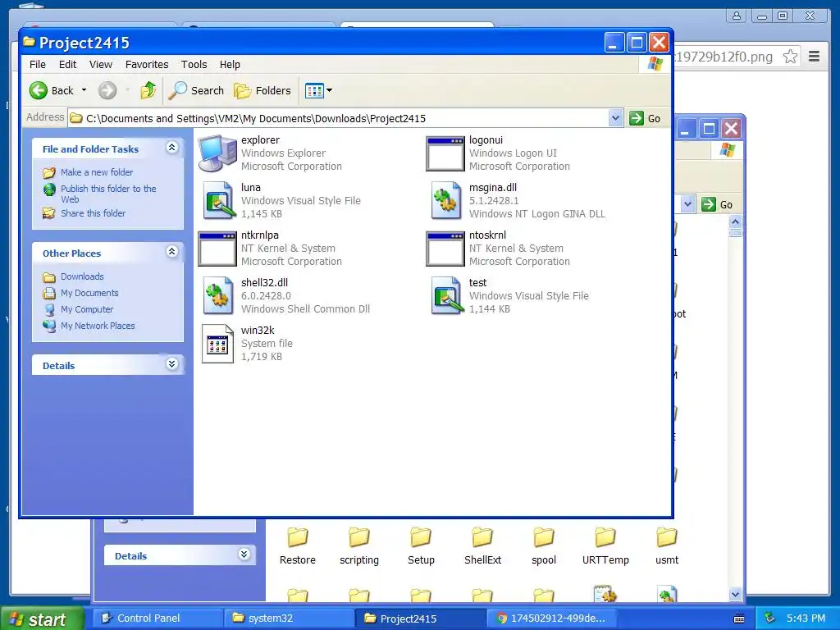The width and height of the screenshot is (840, 630).
Task: Toggle the Folders pane button
Action: pos(262,90)
